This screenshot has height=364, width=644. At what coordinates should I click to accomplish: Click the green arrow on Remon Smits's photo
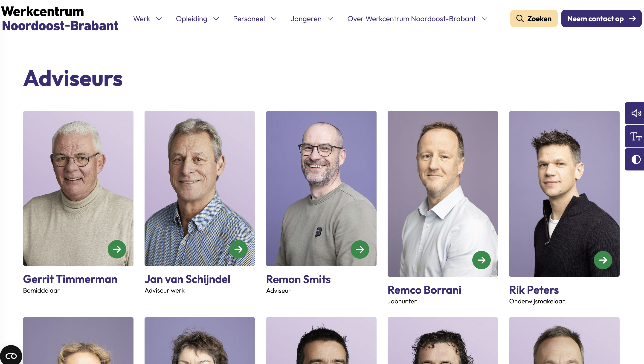click(x=360, y=250)
